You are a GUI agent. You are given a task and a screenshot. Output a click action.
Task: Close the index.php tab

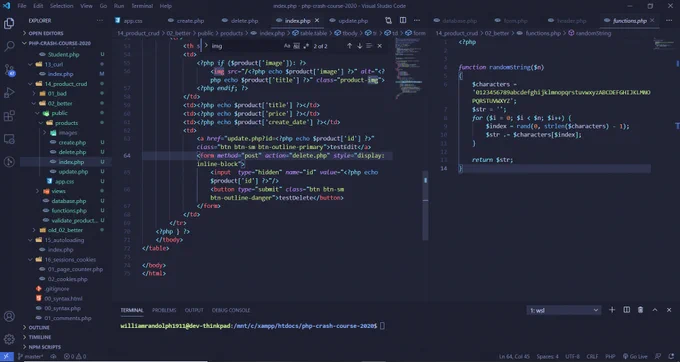pyautogui.click(x=317, y=20)
